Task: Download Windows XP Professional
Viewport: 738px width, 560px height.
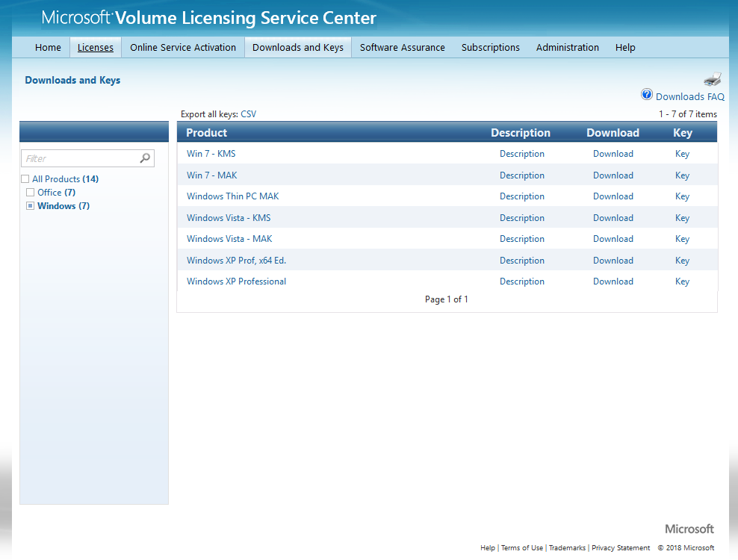Action: point(613,281)
